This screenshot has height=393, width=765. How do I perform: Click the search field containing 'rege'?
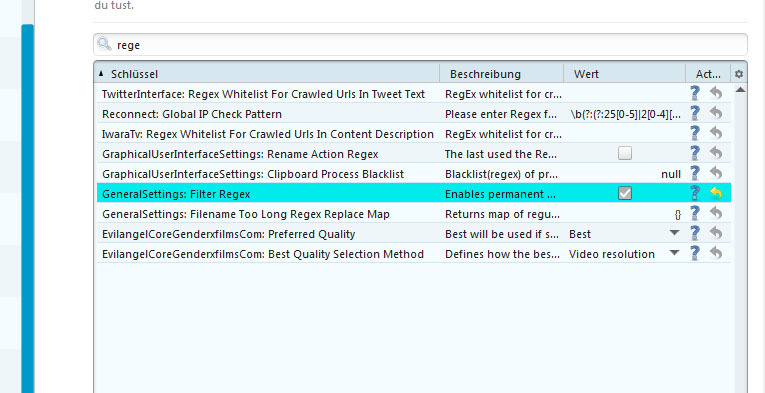coord(420,45)
